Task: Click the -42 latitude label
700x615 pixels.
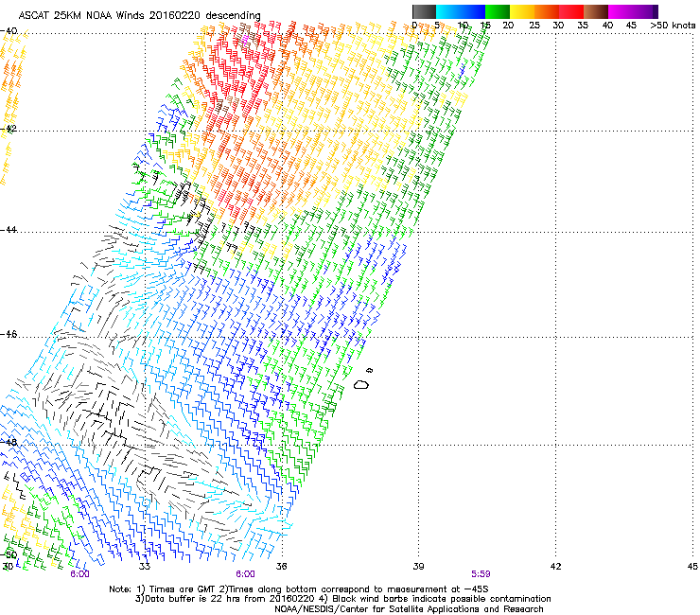Action: click(9, 129)
